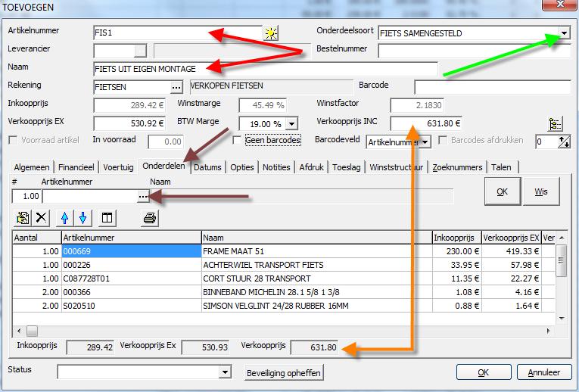The width and height of the screenshot is (579, 392).
Task: Move the part down with the down arrow
Action: (x=82, y=218)
